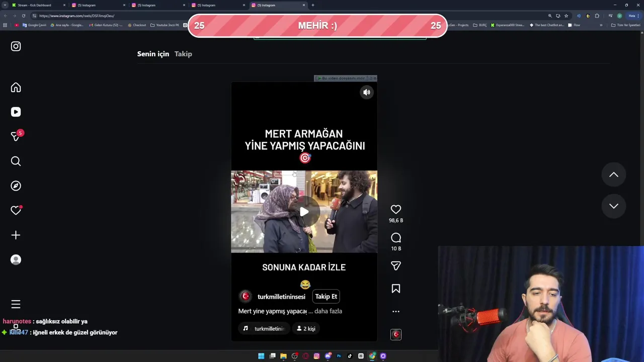
Task: Show the 2 kişi tagged people
Action: coord(306,328)
